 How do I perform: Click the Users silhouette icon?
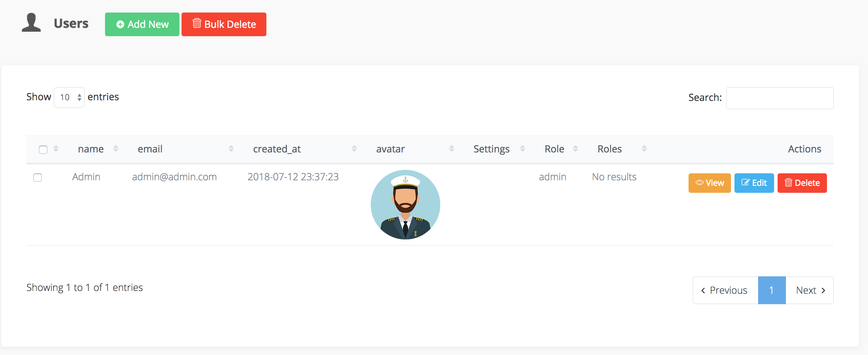pos(31,23)
